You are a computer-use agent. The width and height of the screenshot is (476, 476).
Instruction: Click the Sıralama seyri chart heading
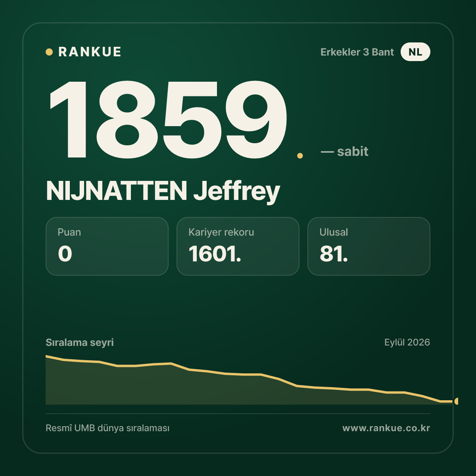80,342
